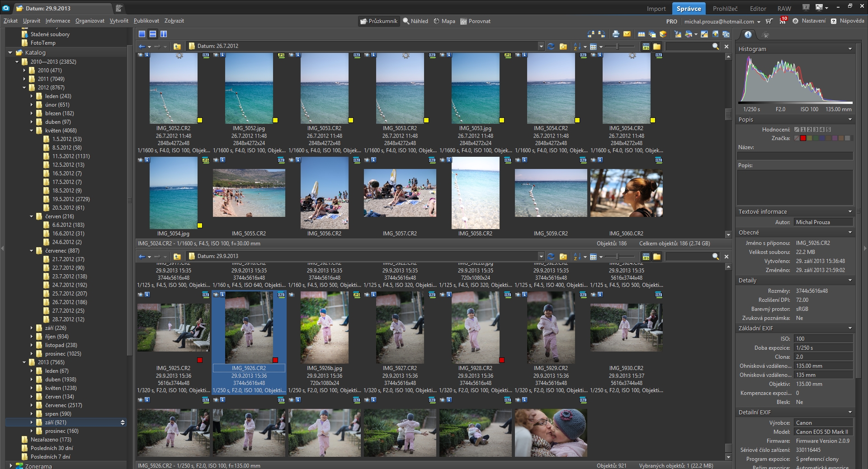Open Nápověda help
Screen dimensions: 868x469
click(x=848, y=21)
